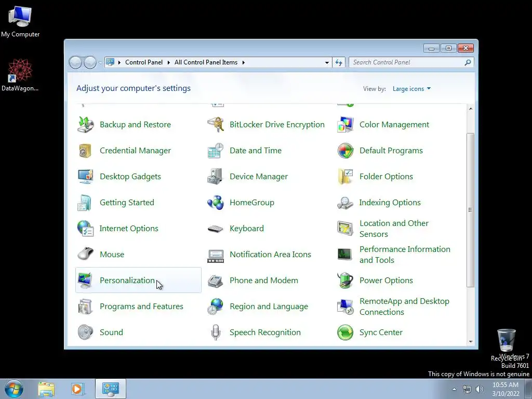
Task: Open Location and Other Sensors icon
Action: click(x=345, y=229)
